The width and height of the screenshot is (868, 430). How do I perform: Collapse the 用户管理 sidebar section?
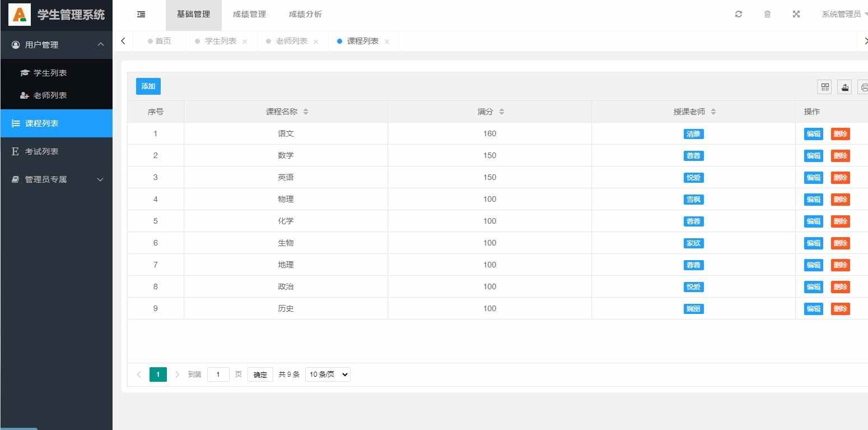click(x=101, y=45)
